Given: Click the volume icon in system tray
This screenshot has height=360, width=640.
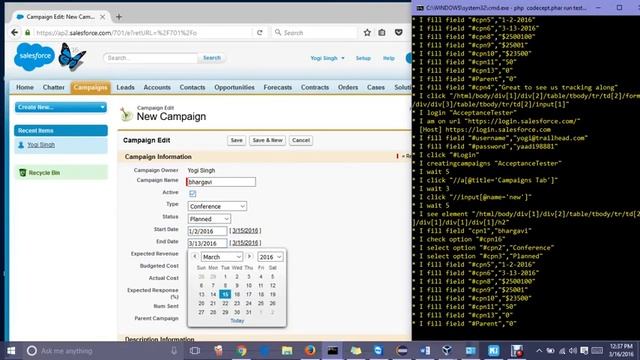Looking at the screenshot, I should tap(573, 351).
